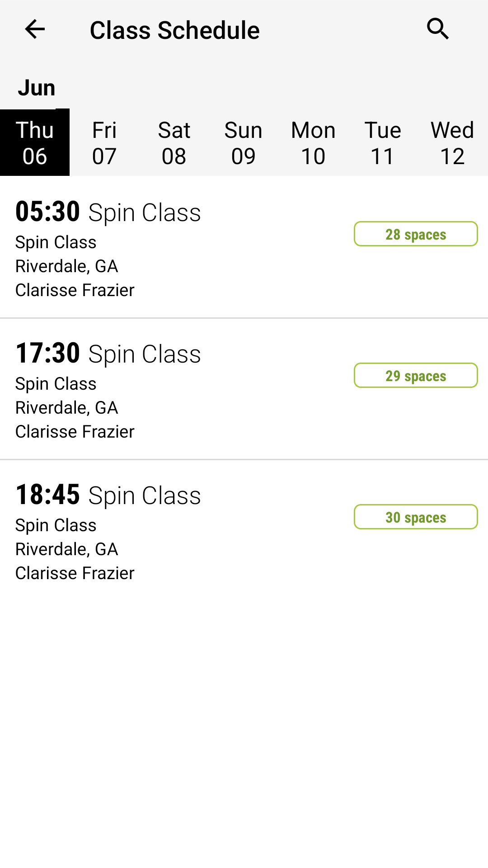Switch to Fri 07 date tab
Image resolution: width=488 pixels, height=868 pixels.
(x=104, y=143)
